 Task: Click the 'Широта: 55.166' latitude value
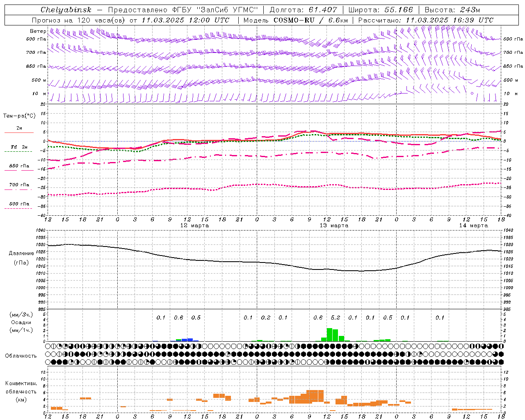381,10
